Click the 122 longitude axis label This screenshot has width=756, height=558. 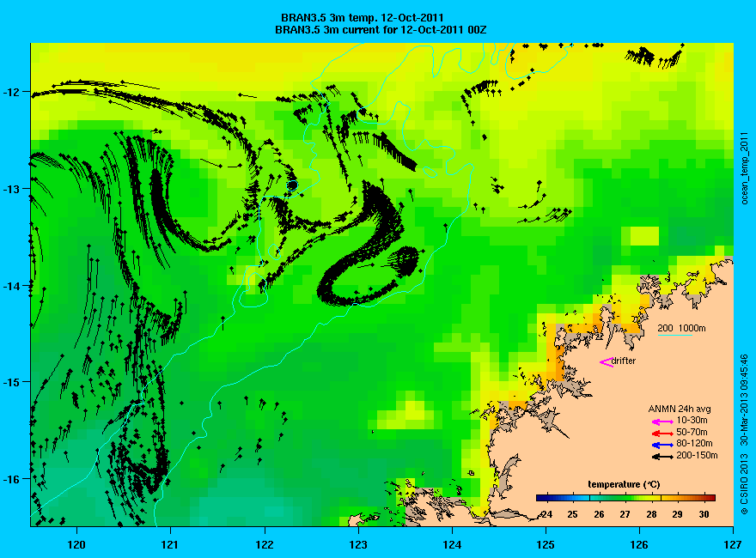click(265, 545)
